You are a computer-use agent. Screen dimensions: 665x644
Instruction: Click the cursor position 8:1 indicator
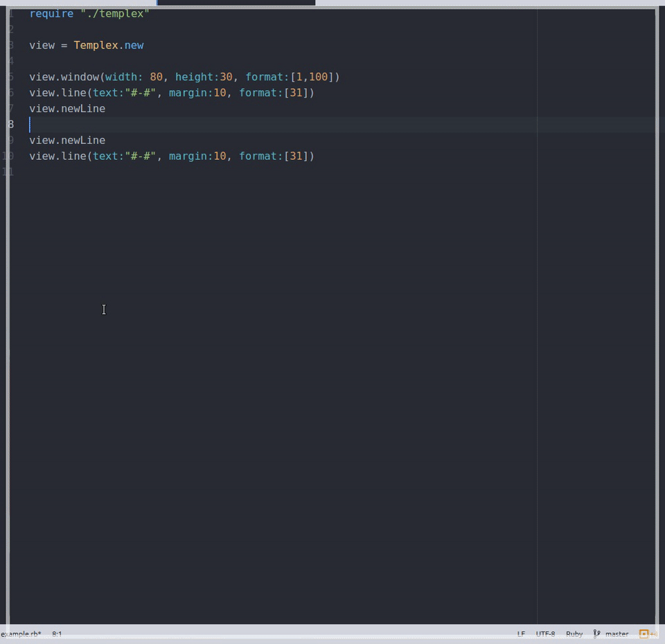(x=57, y=634)
